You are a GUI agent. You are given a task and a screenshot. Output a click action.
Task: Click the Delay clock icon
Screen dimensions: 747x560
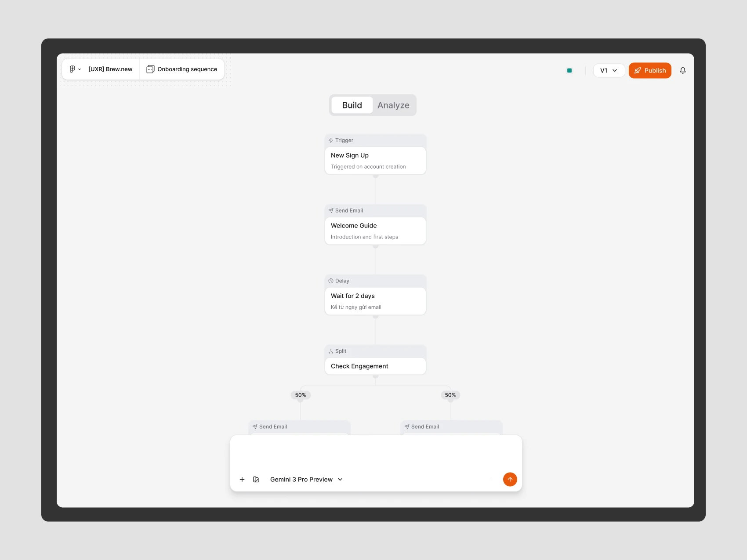331,281
